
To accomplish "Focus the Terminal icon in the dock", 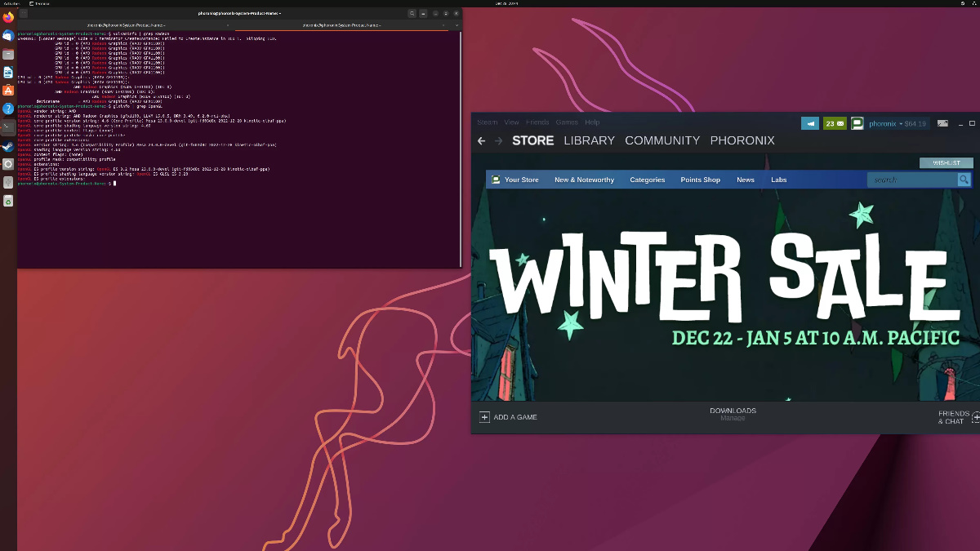I will (8, 127).
